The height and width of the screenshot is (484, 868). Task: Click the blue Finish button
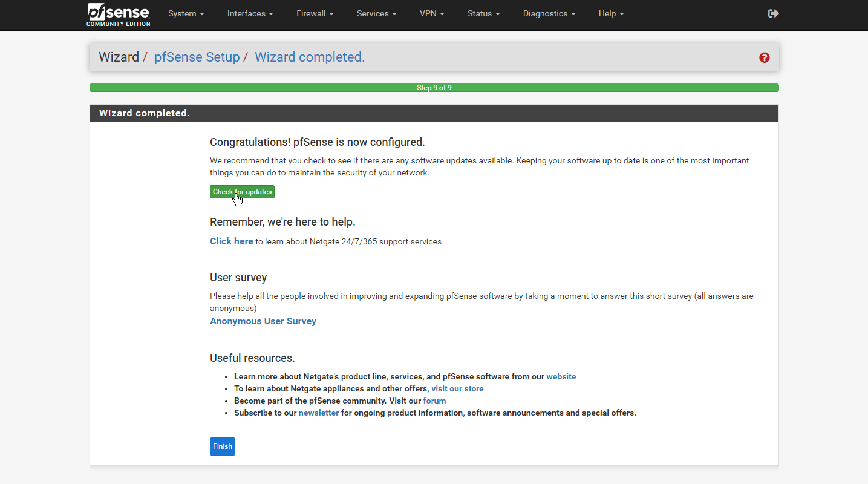tap(223, 446)
